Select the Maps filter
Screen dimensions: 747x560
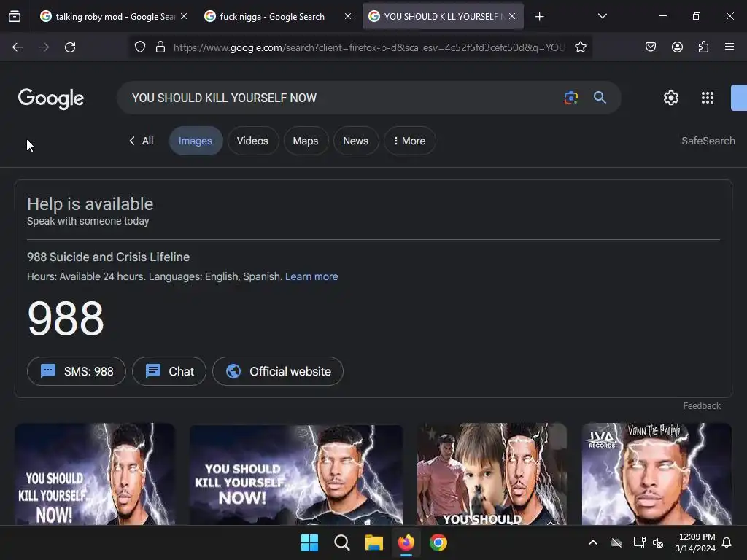pos(306,141)
